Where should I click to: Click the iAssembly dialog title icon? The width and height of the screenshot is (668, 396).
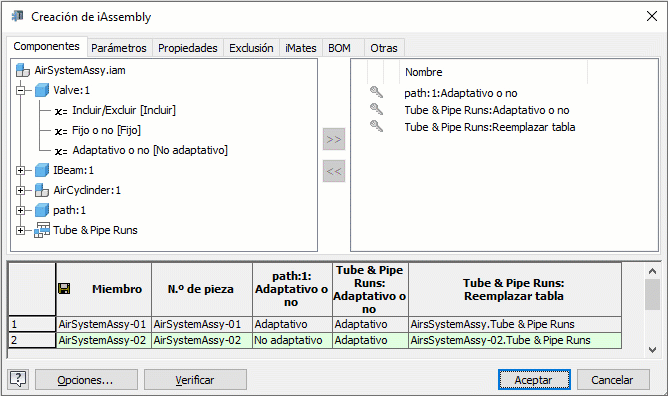pos(17,16)
